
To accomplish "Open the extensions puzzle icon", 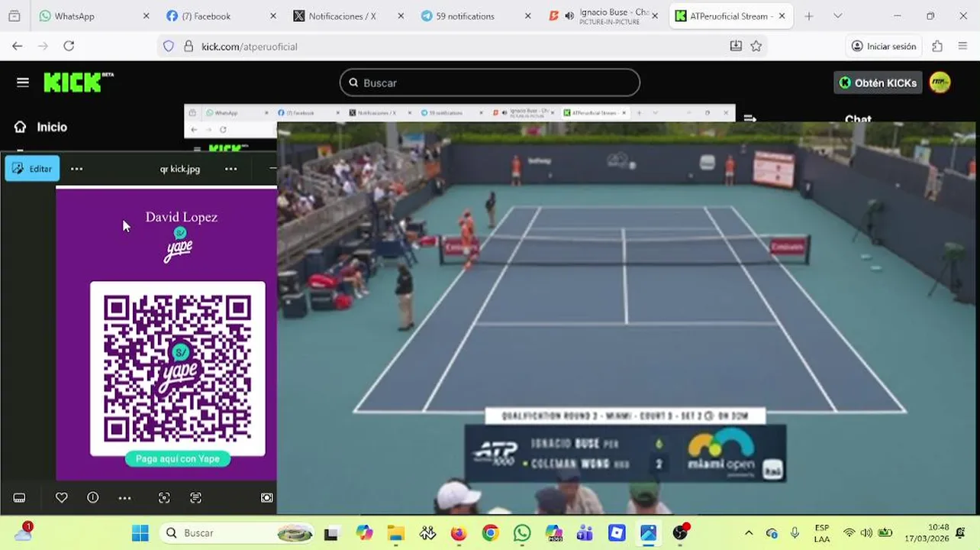I will (x=937, y=46).
